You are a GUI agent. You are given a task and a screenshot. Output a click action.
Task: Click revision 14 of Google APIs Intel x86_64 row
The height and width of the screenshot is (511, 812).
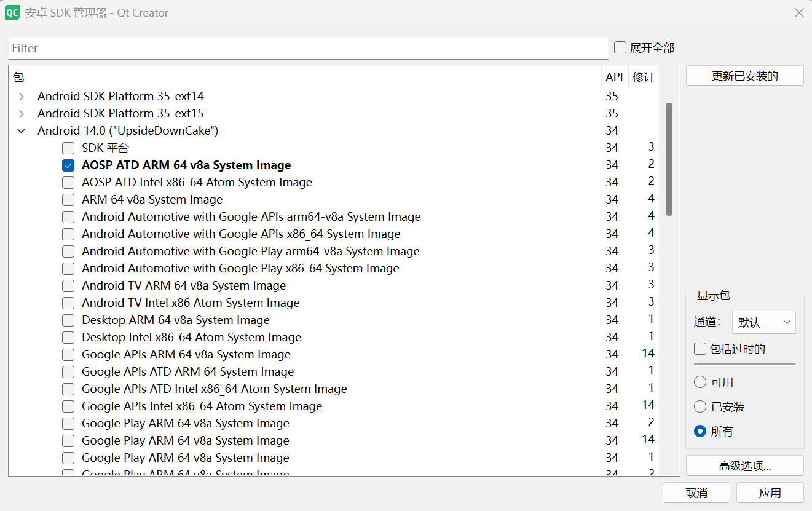[x=648, y=405]
